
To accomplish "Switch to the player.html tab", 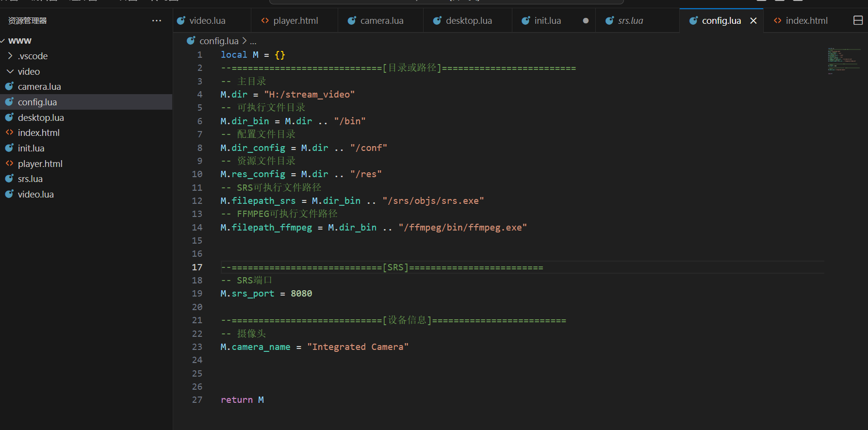I will (x=295, y=20).
